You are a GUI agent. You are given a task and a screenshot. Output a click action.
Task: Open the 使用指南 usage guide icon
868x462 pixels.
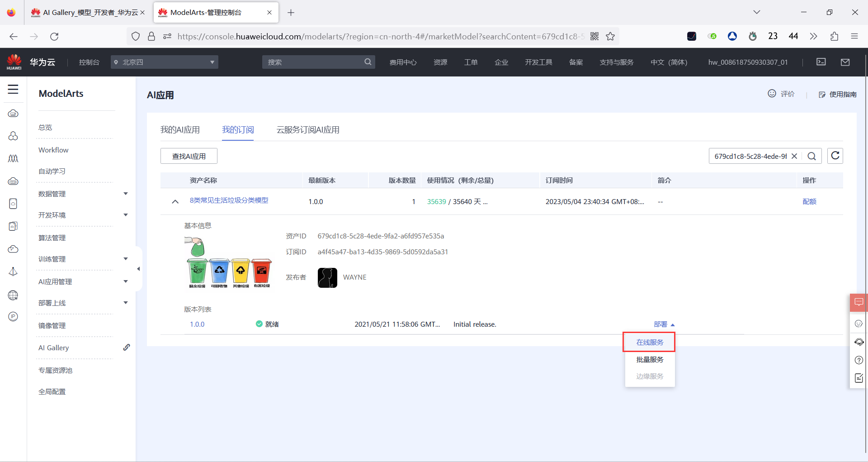point(822,95)
